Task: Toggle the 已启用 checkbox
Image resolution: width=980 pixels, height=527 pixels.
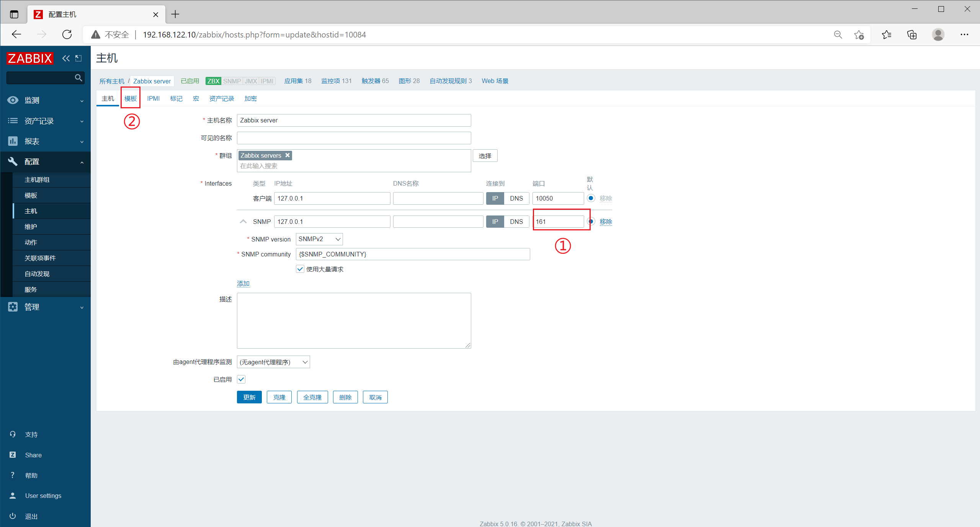Action: (241, 379)
